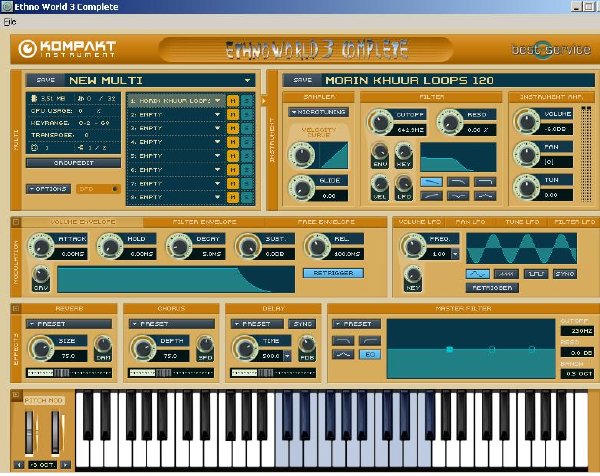This screenshot has height=476, width=600.
Task: Open the Chorus Preset dropdown
Action: [x=171, y=324]
